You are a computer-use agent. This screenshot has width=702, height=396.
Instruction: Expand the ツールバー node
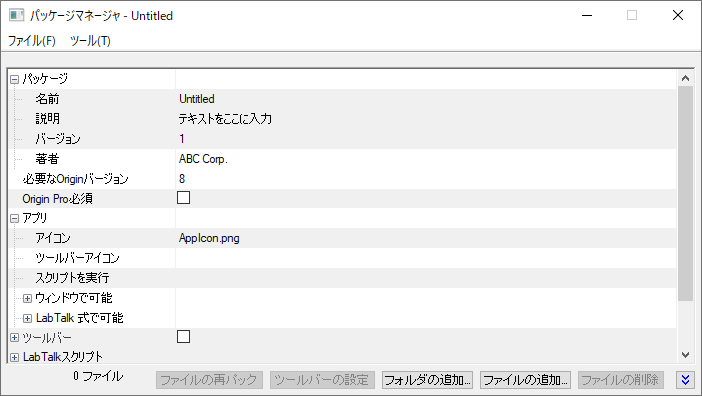click(14, 338)
